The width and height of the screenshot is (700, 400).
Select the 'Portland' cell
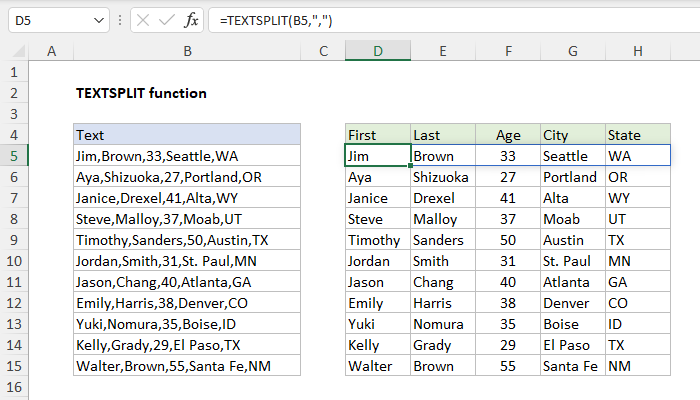(573, 177)
